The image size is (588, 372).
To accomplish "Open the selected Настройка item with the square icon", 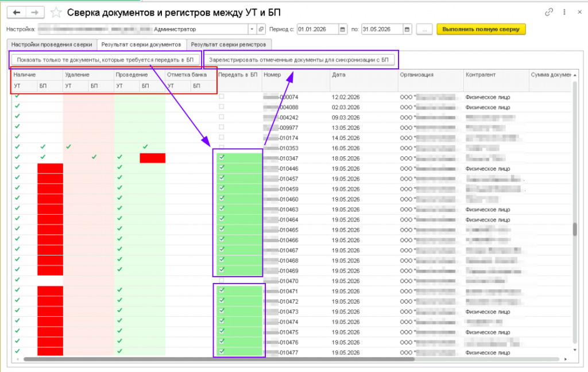I will click(x=261, y=29).
